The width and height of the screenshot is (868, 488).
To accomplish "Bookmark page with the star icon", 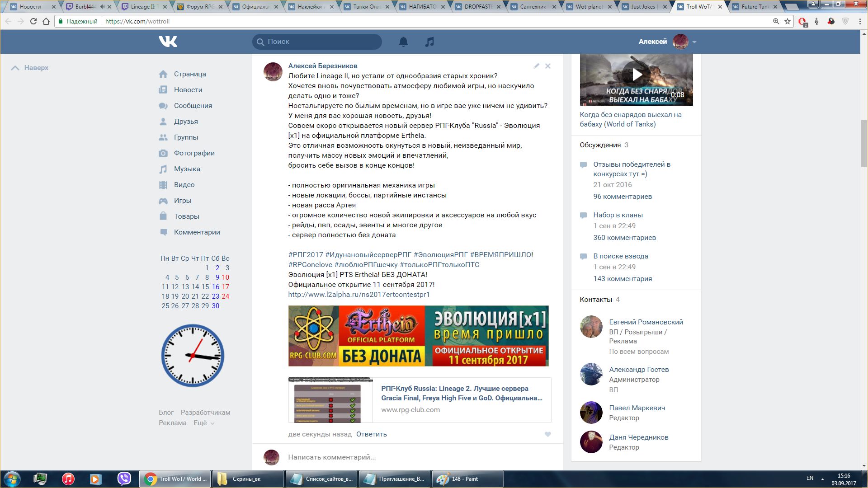I will 788,21.
